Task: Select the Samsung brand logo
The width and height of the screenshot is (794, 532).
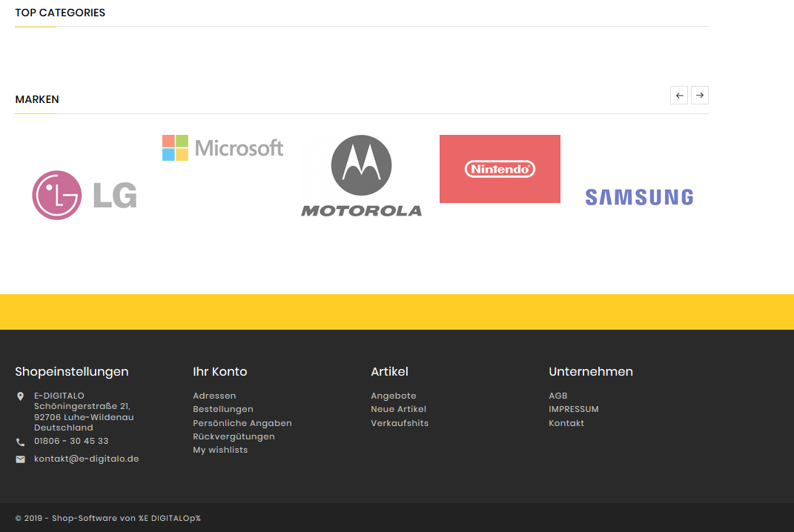Action: pyautogui.click(x=639, y=197)
